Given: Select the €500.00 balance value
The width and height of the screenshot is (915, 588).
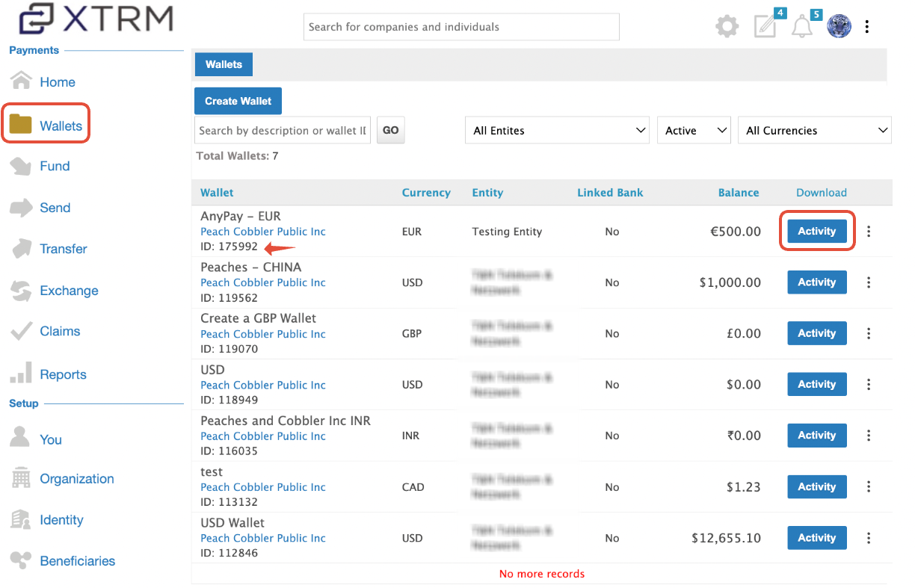Looking at the screenshot, I should (736, 232).
